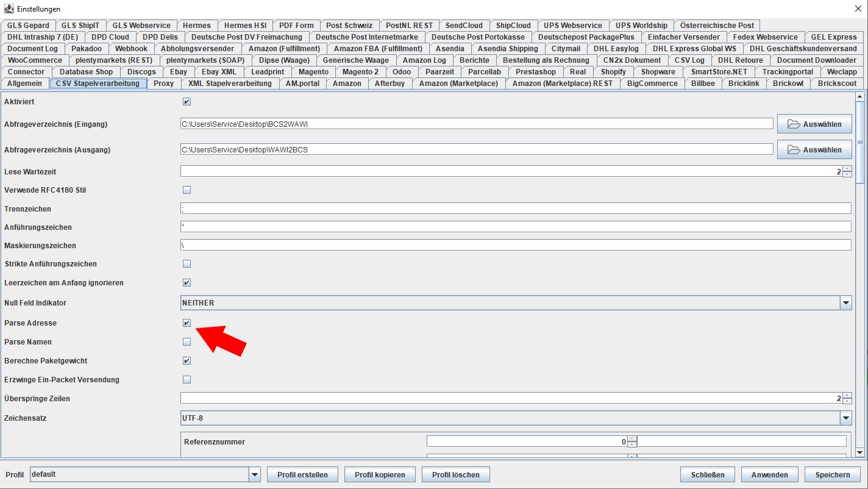Open the Webhook tab

[131, 49]
